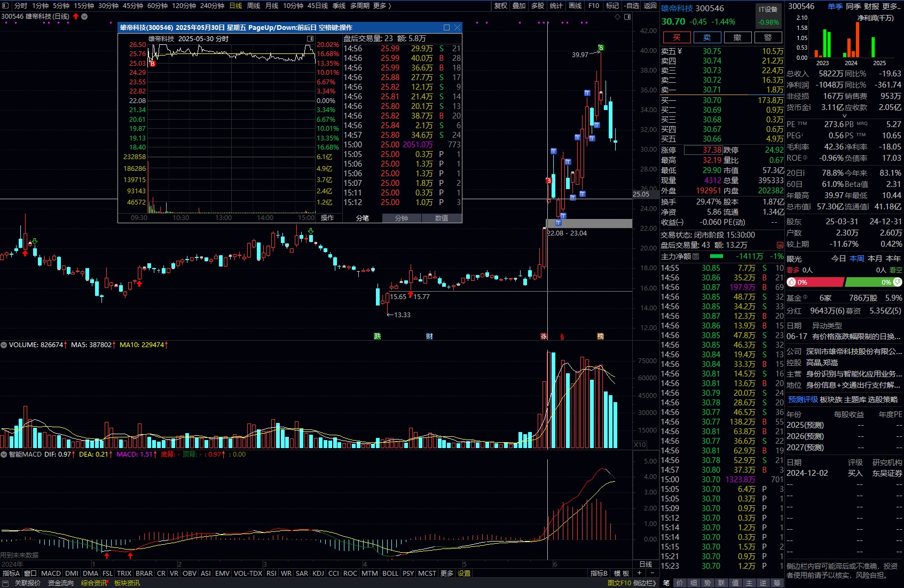Maximize the 分时 popup window
Image resolution: width=904 pixels, height=588 pixels.
click(x=447, y=27)
